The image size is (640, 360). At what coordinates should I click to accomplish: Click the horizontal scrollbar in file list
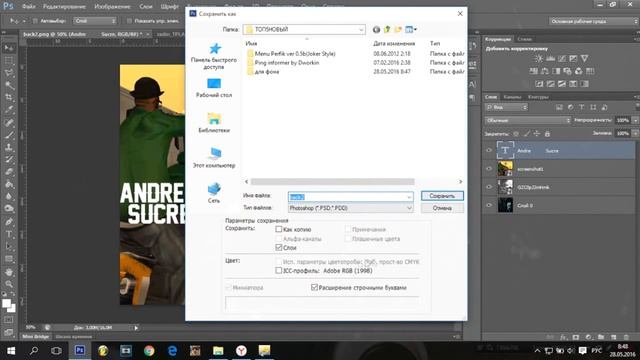pos(332,182)
